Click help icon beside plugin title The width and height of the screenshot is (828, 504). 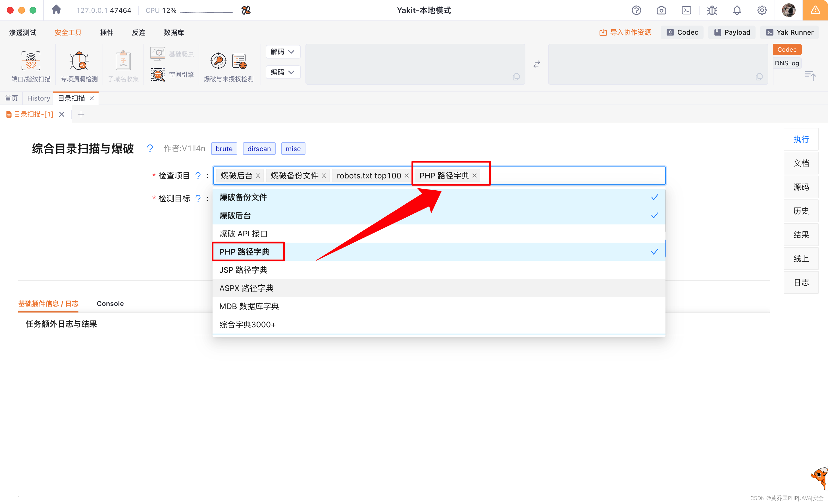[150, 148]
